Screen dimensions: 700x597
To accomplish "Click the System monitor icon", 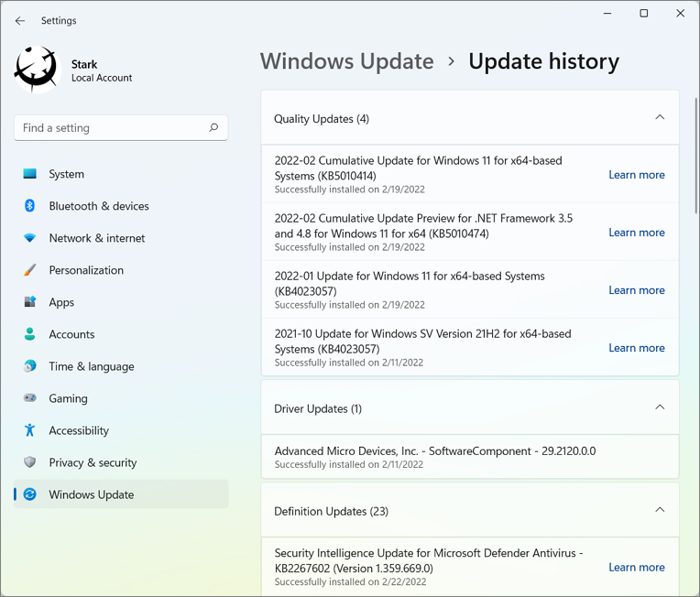I will click(x=30, y=174).
